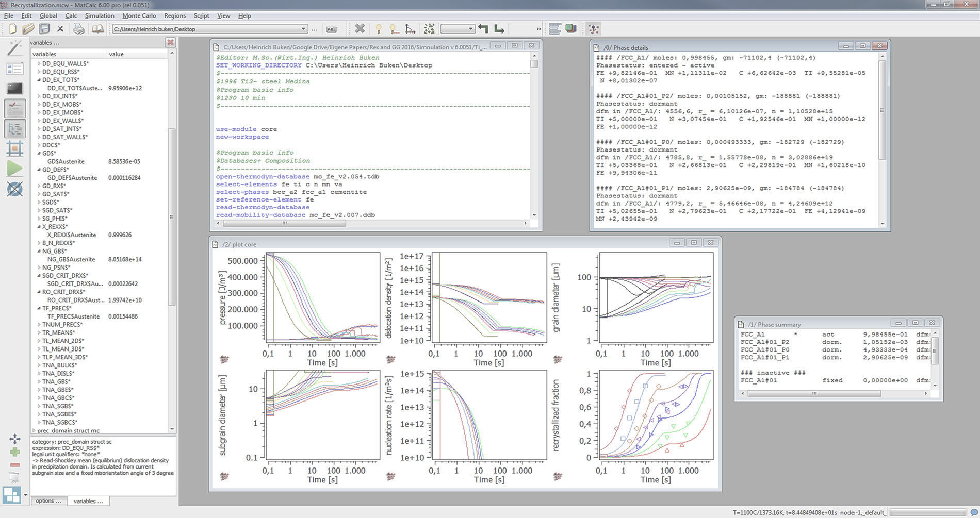Image resolution: width=980 pixels, height=518 pixels.
Task: Select the green Play simulation icon
Action: coord(15,168)
